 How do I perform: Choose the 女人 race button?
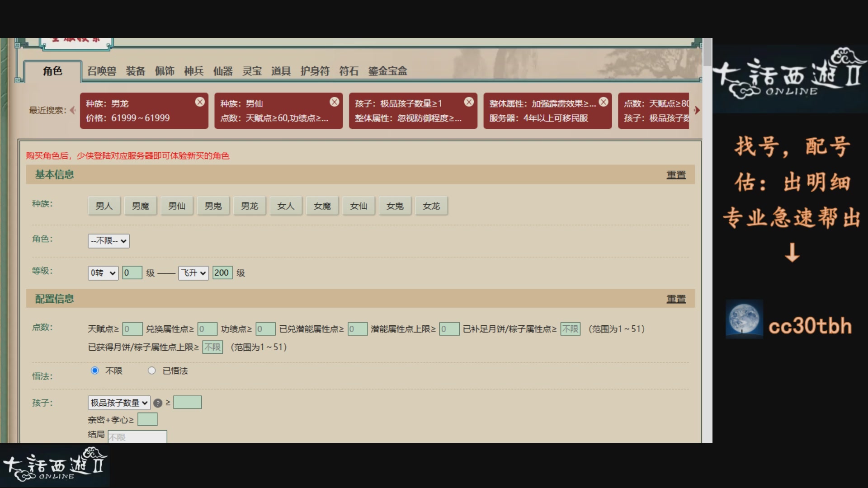pos(286,206)
